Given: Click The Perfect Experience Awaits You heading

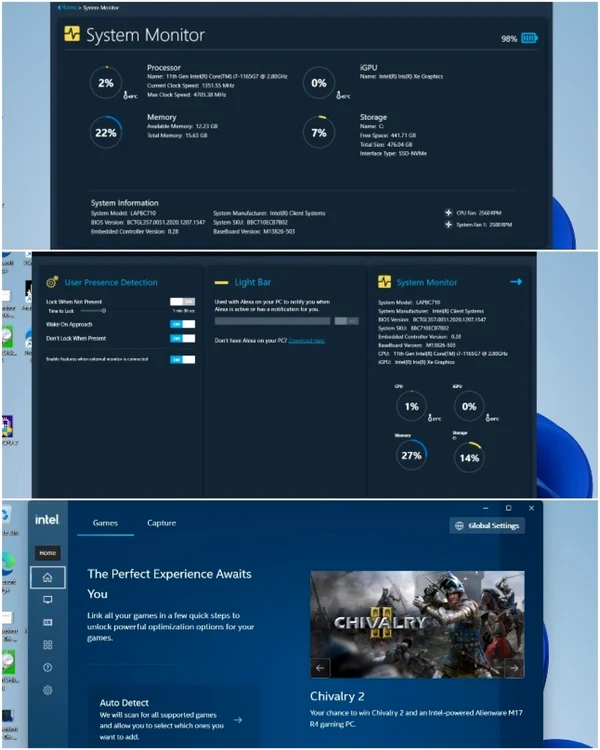Looking at the screenshot, I should pyautogui.click(x=169, y=584).
